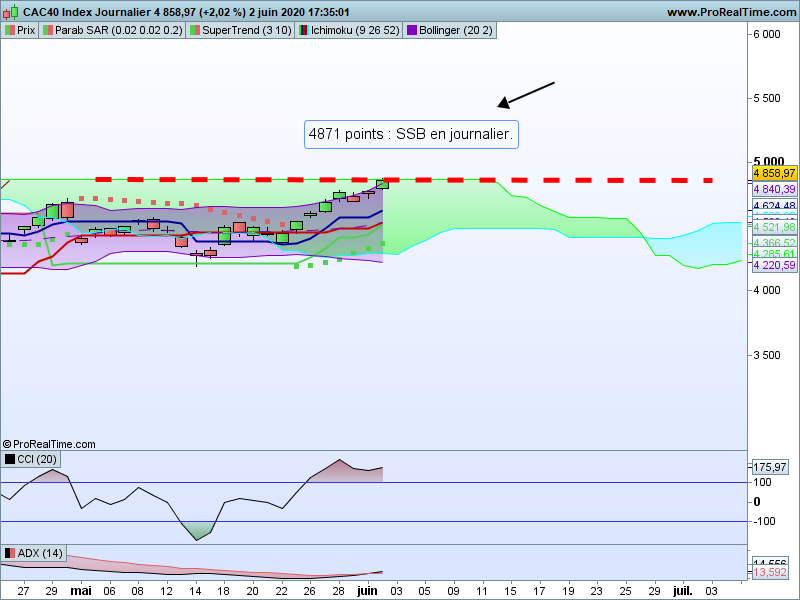Click the ADX indicator icon
The width and height of the screenshot is (800, 600).
point(10,553)
